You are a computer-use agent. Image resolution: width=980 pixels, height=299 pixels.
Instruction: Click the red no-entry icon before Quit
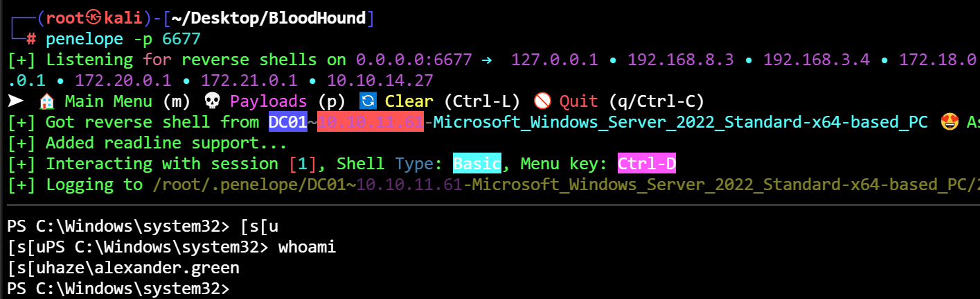point(543,101)
